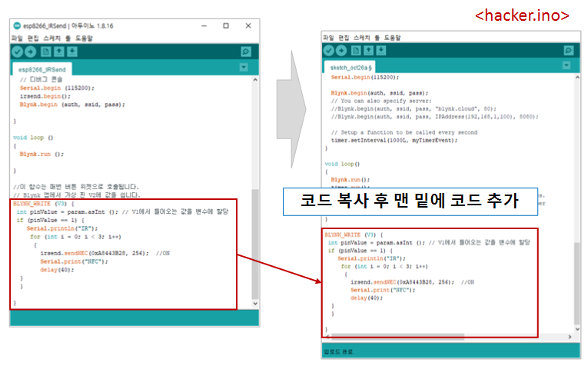Click 'void loop ()' line in left editor

pos(33,138)
